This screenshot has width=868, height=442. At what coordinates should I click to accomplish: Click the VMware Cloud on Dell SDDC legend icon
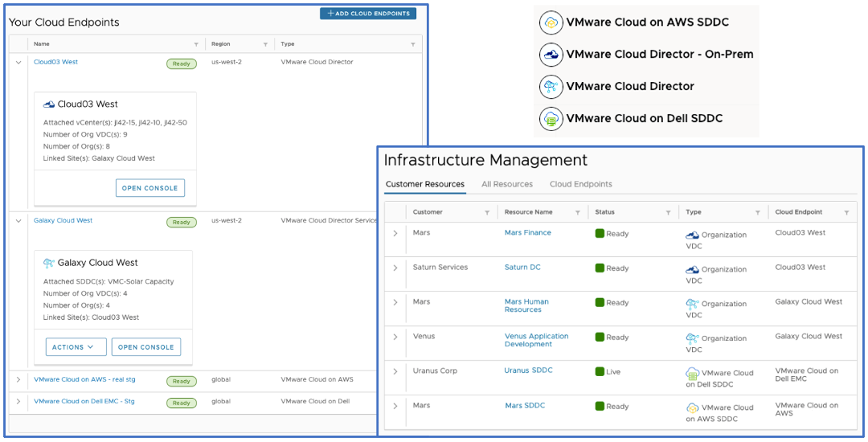[x=551, y=118]
